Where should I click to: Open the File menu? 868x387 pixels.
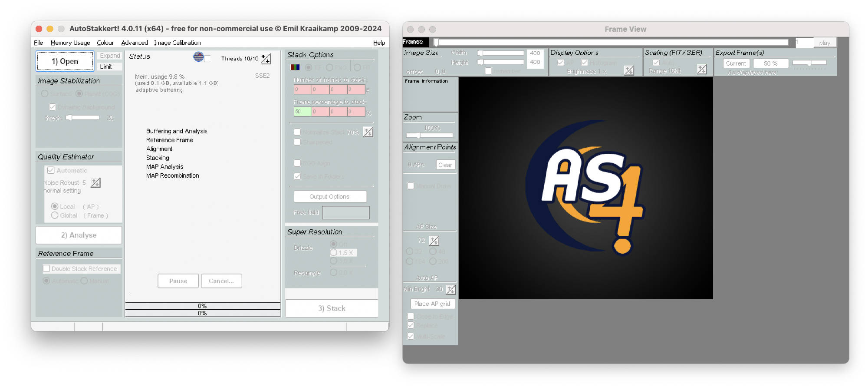[38, 43]
